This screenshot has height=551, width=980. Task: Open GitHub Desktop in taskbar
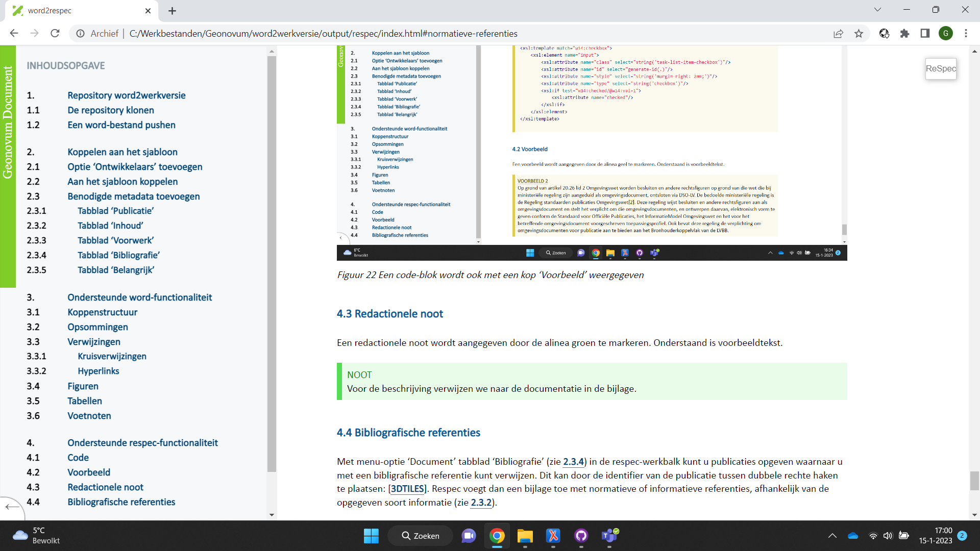[x=581, y=536]
